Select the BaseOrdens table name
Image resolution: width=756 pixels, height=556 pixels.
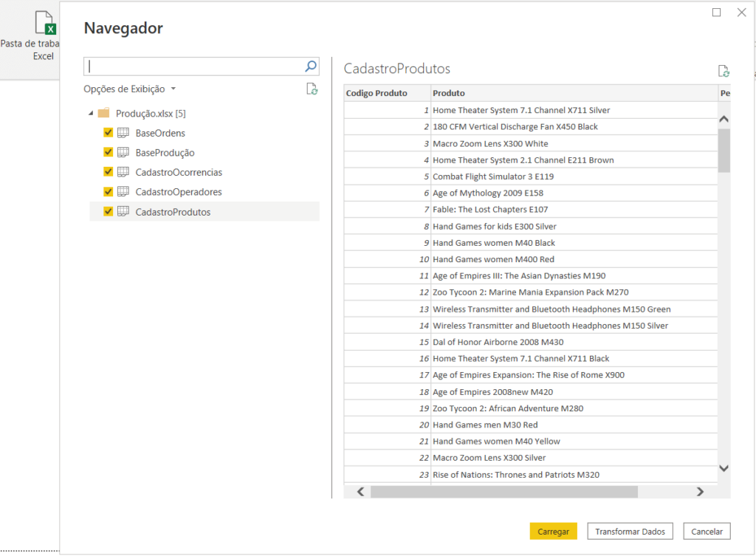click(x=160, y=133)
